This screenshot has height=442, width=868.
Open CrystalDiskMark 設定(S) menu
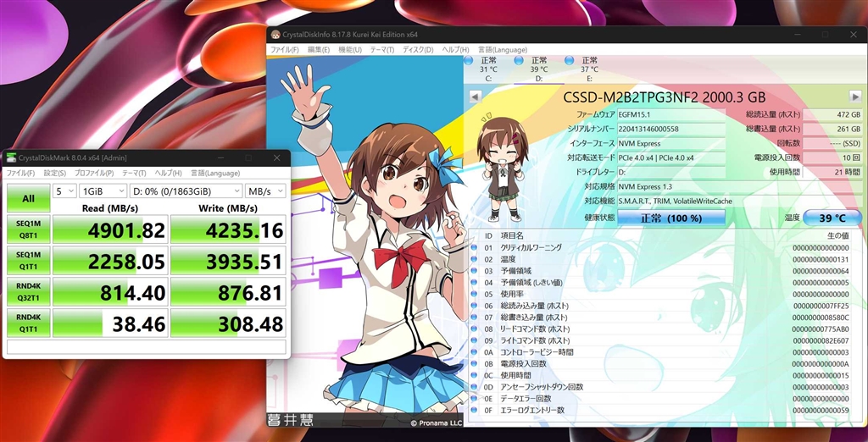55,173
